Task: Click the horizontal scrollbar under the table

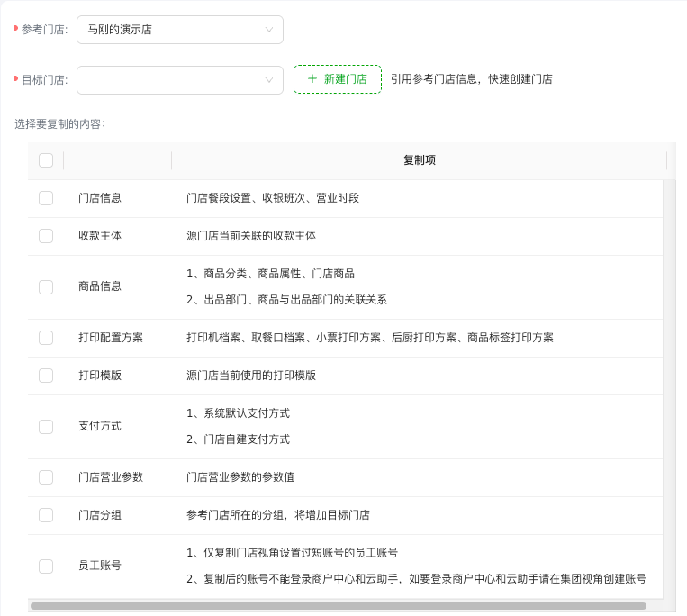Action: [339, 606]
